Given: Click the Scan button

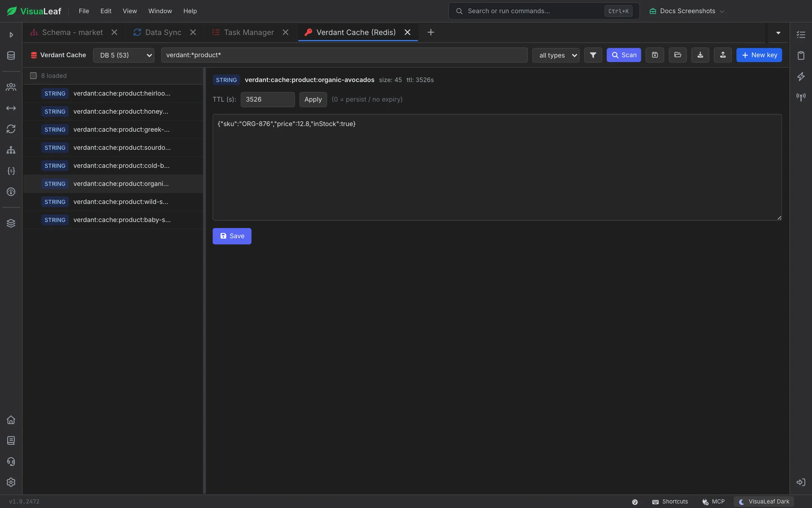Looking at the screenshot, I should click(624, 55).
